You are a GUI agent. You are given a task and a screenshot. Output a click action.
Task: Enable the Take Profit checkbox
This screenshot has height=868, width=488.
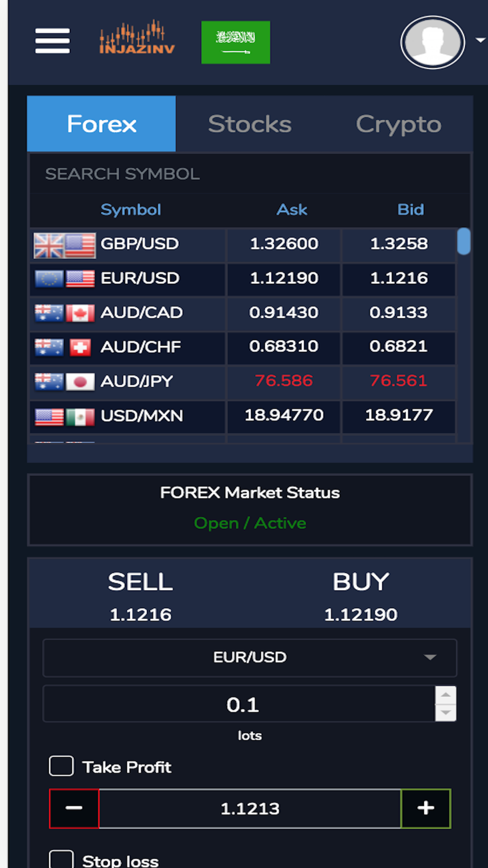(x=61, y=766)
